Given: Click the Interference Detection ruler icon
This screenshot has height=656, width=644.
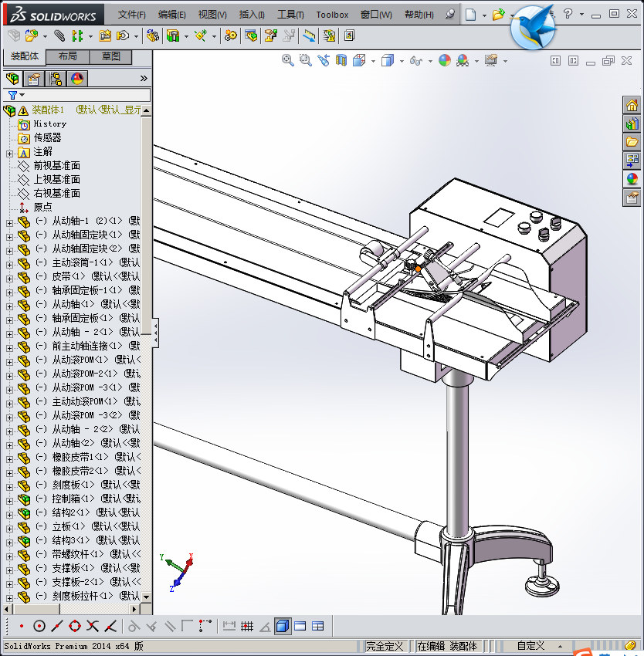Looking at the screenshot, I should coord(309,36).
